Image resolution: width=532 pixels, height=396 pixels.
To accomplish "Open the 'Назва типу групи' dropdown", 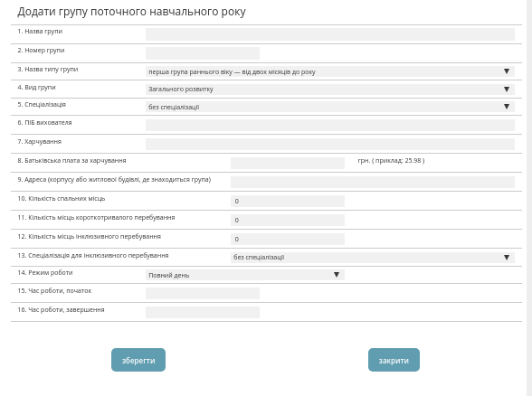I will point(330,71).
